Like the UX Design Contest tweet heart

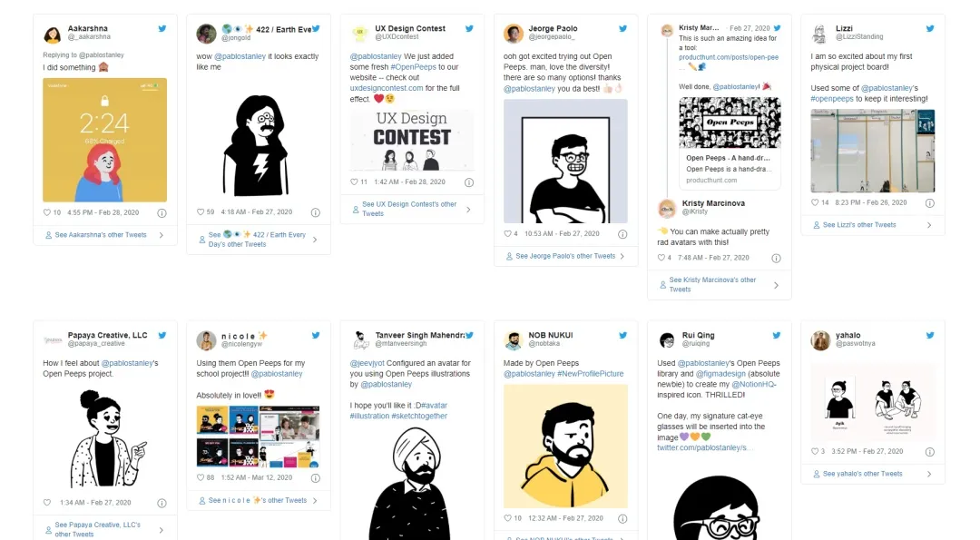click(354, 182)
